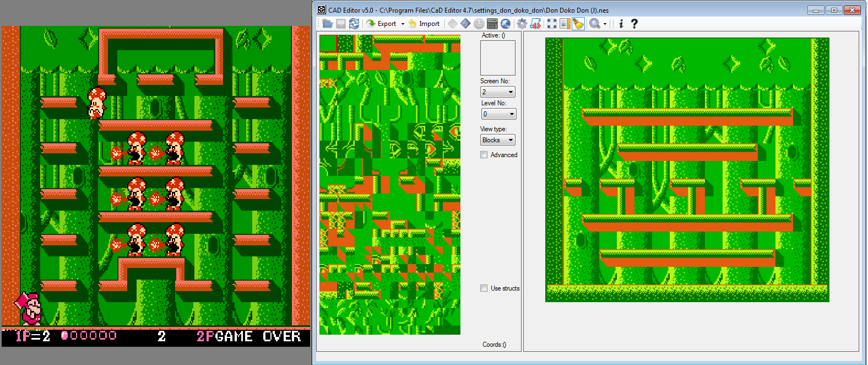Click the info 'i' icon
868x365 pixels.
click(x=621, y=24)
